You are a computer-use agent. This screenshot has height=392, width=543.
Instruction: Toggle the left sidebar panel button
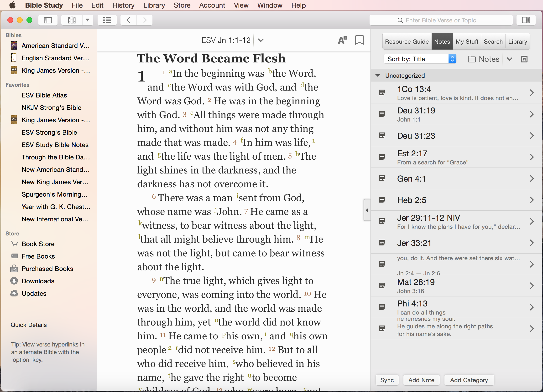pyautogui.click(x=48, y=20)
